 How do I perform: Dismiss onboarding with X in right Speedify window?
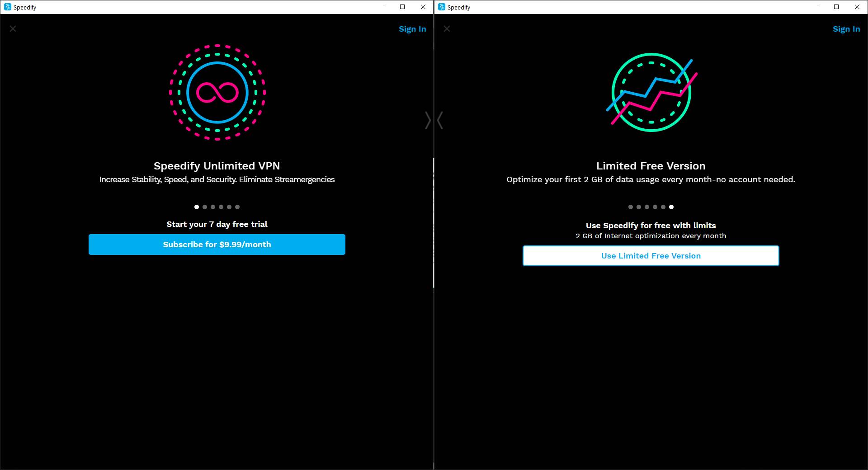447,29
